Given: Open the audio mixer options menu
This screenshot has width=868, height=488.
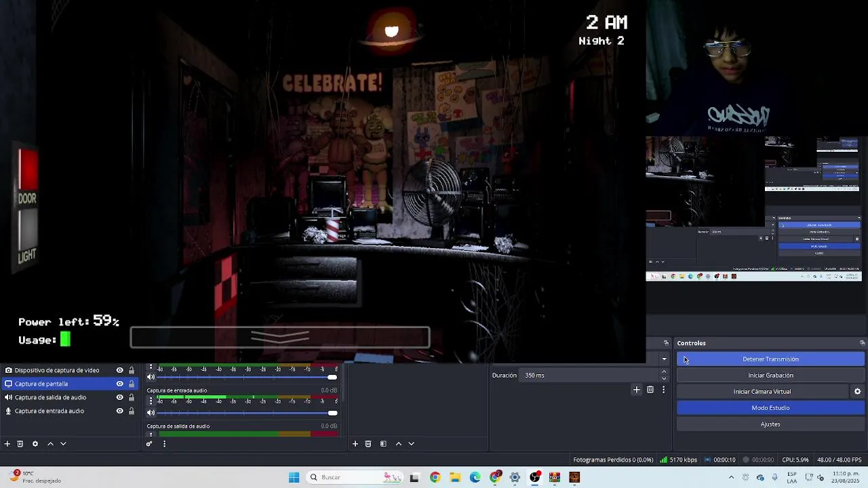Looking at the screenshot, I should (x=164, y=444).
